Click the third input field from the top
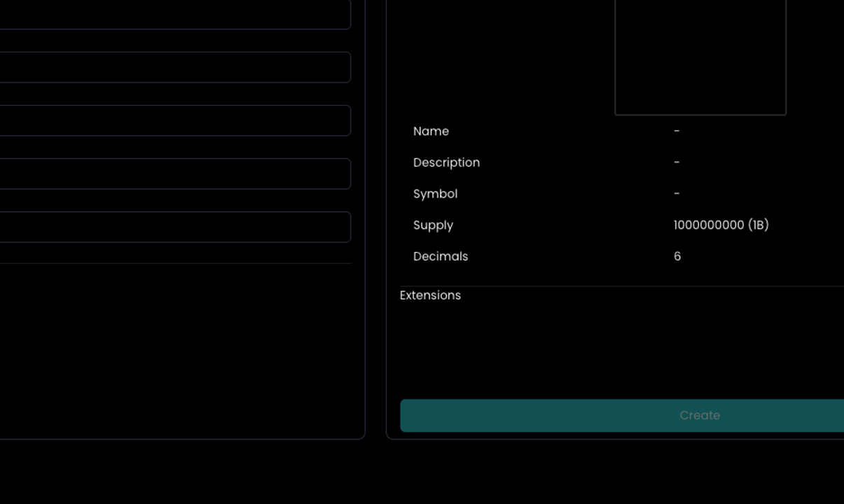 pos(175,120)
